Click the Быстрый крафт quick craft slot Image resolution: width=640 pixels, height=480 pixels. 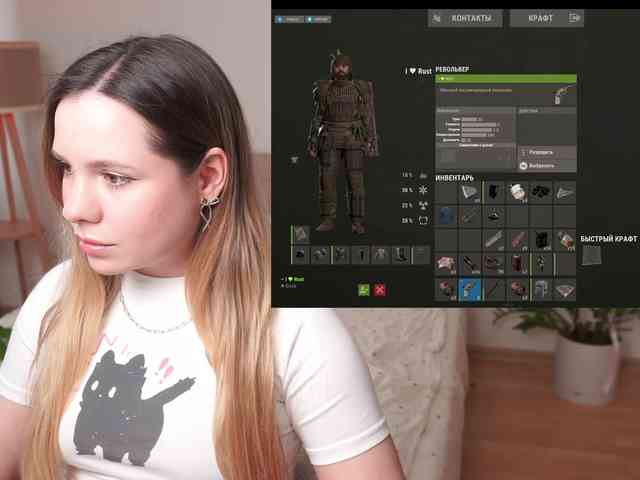593,256
